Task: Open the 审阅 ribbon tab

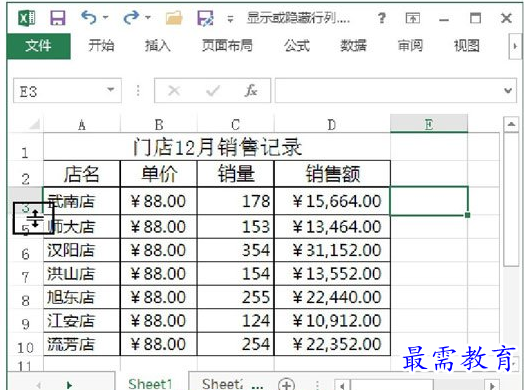Action: (x=410, y=45)
